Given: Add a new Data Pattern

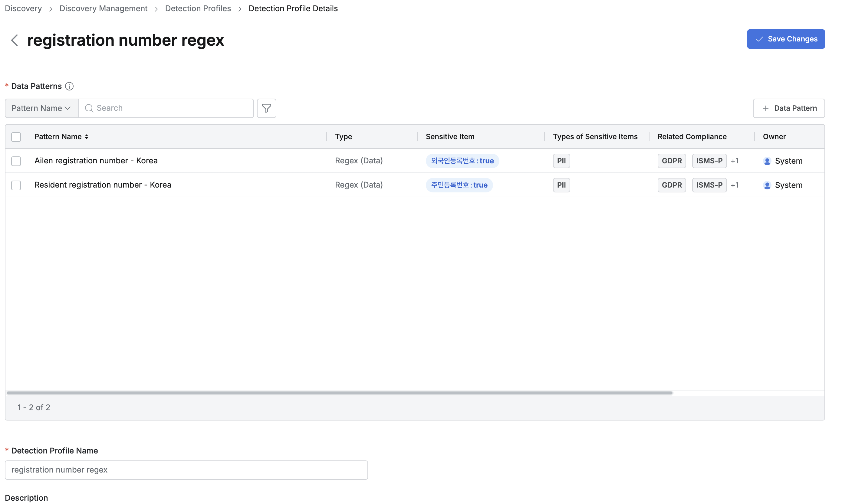Looking at the screenshot, I should (789, 108).
